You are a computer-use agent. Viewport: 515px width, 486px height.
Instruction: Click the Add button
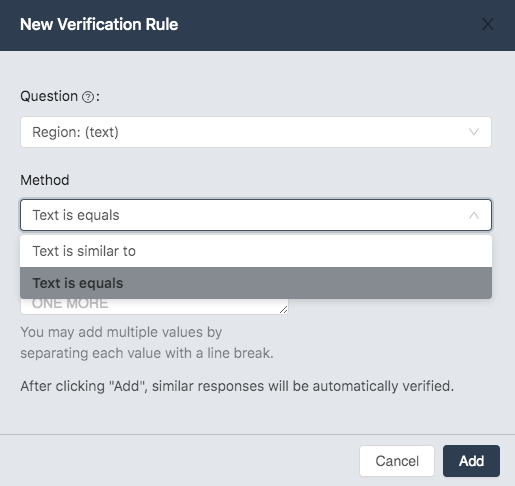(471, 461)
